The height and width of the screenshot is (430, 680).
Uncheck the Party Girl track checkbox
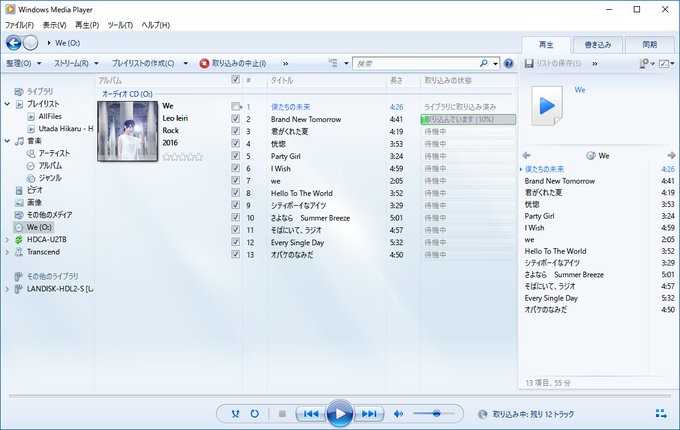[235, 156]
